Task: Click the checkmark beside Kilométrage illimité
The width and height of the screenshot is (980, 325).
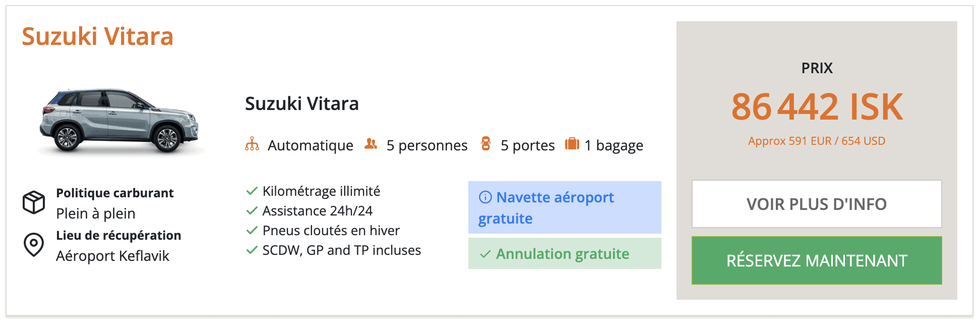Action: [252, 191]
